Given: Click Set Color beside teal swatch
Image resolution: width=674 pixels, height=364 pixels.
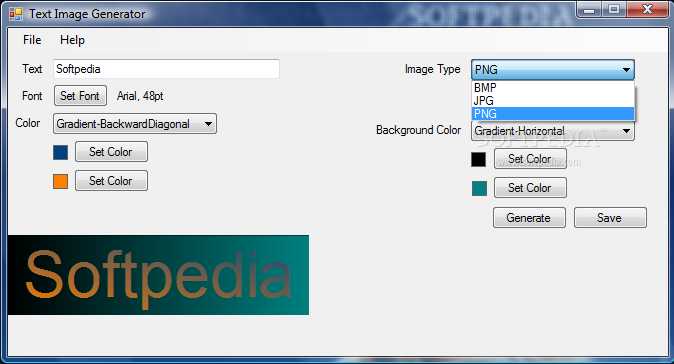Looking at the screenshot, I should coord(530,187).
